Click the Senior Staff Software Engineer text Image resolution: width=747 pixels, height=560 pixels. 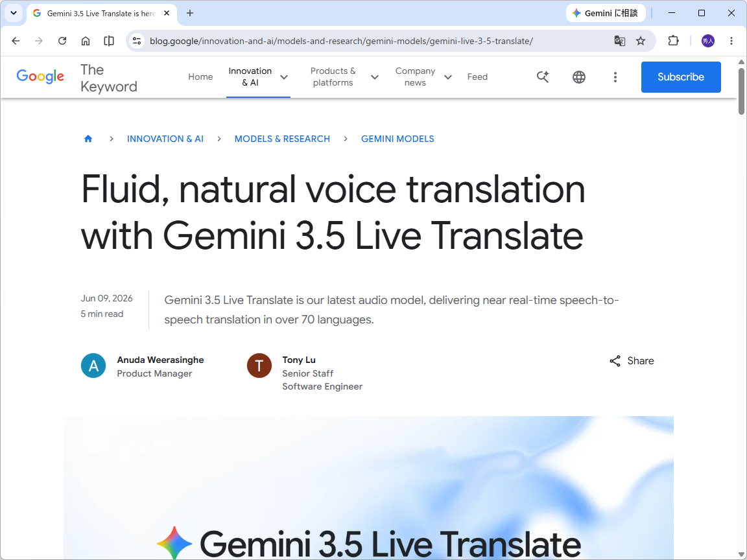coord(322,380)
